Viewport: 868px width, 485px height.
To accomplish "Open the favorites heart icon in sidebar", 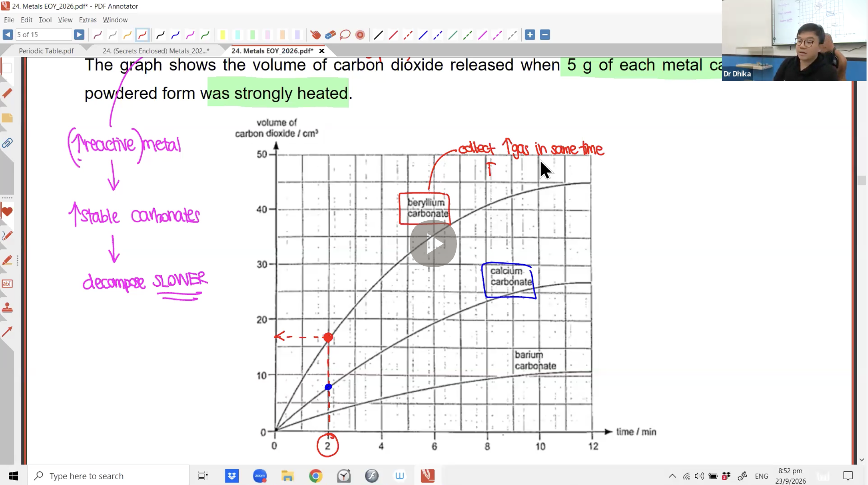I will pos(7,212).
